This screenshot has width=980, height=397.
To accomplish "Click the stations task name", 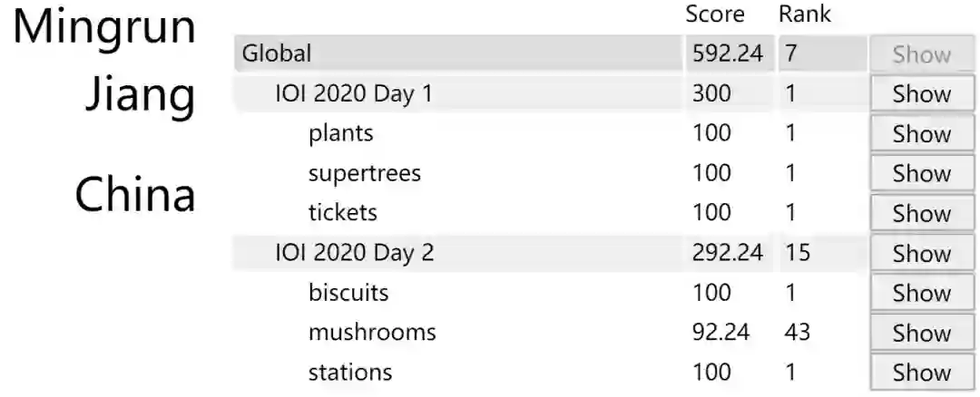I will [x=349, y=372].
